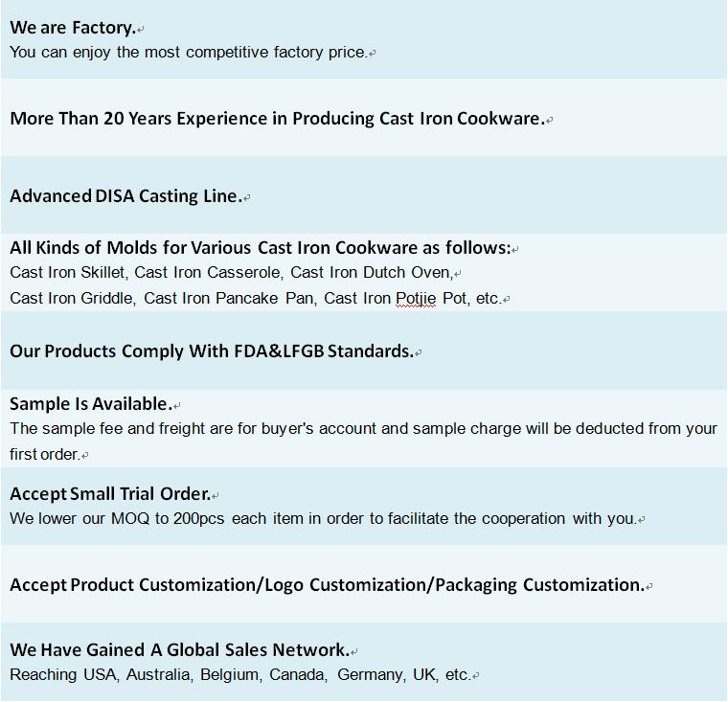Select the "More Than 20 Years Experience" heading
Image resolution: width=728 pixels, height=702 pixels.
277,119
